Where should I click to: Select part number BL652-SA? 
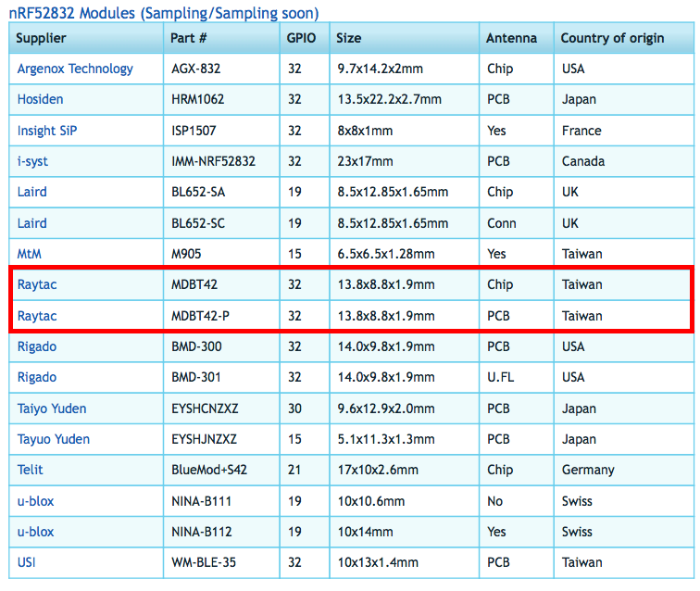(198, 192)
